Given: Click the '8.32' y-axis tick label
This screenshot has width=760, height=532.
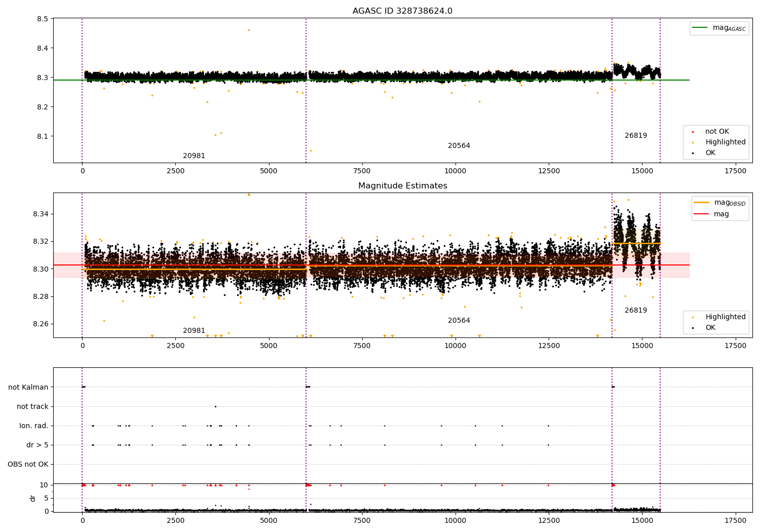Looking at the screenshot, I should [41, 241].
